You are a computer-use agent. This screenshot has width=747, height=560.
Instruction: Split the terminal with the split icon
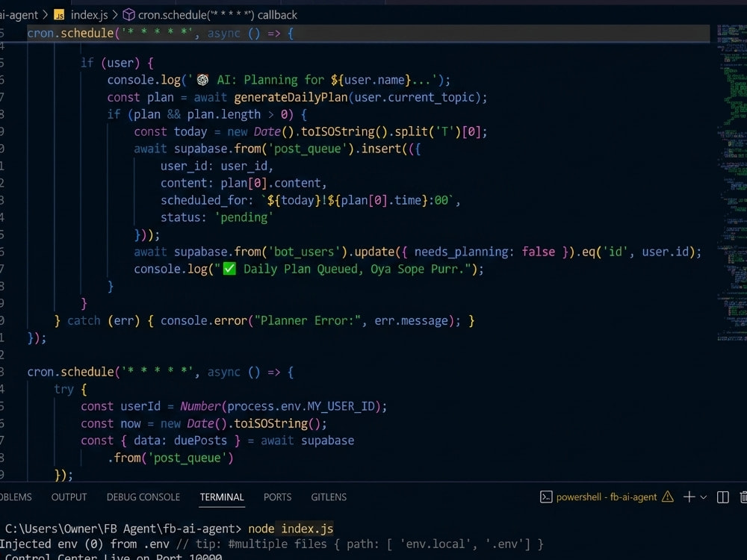(722, 497)
